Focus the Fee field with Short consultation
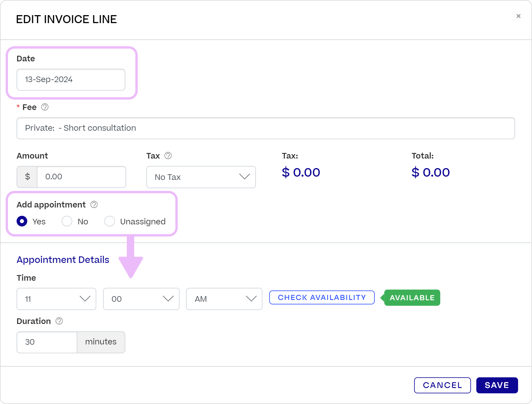This screenshot has width=532, height=404. click(x=266, y=128)
